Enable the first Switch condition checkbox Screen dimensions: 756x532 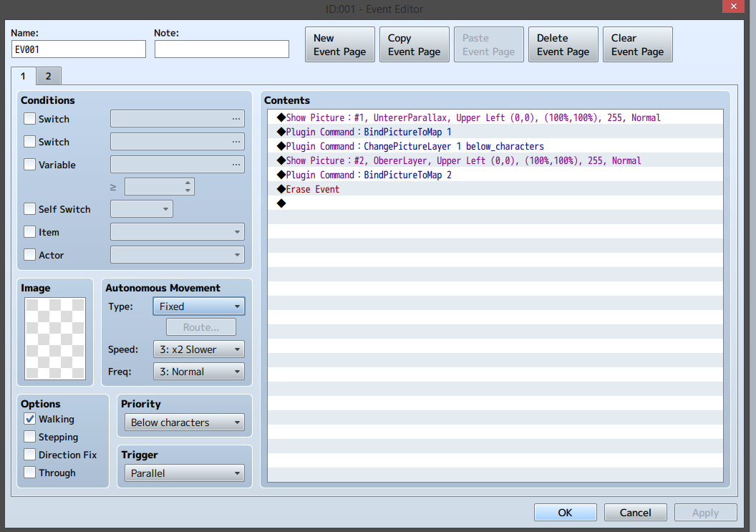point(29,119)
